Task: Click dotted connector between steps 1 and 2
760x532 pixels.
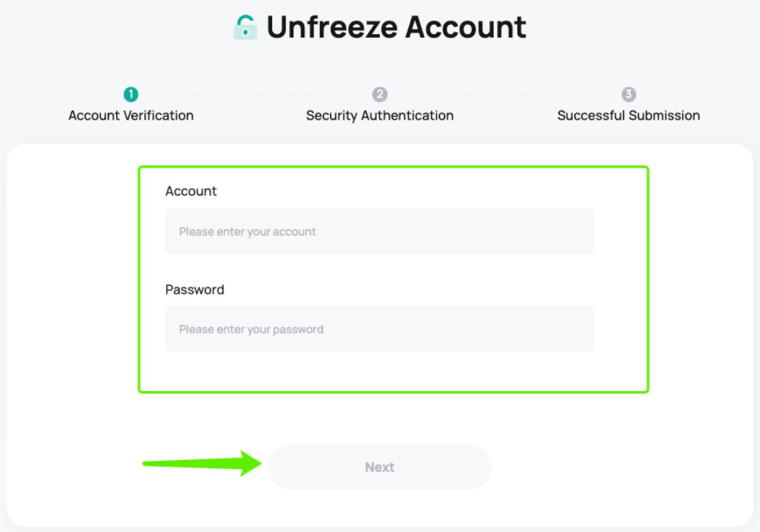Action: coord(255,94)
